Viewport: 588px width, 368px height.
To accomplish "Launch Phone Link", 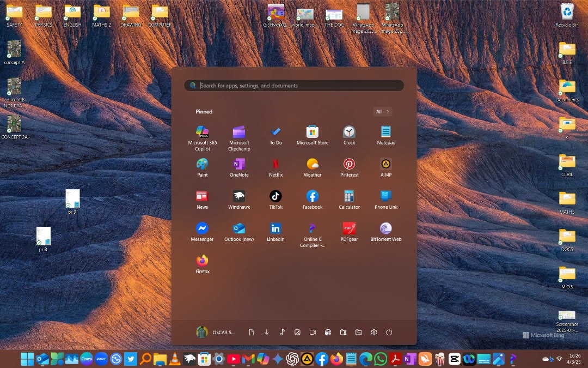I will 386,200.
